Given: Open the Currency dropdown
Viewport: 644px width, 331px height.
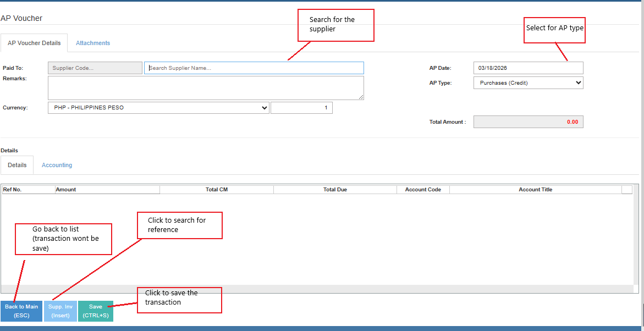Looking at the screenshot, I should (x=158, y=108).
